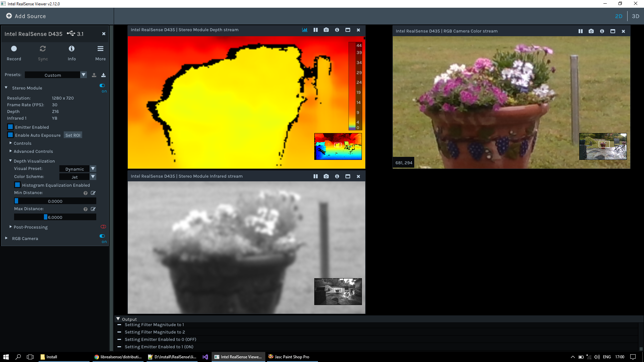Pause the RGB Color stream
644x362 pixels.
coord(580,31)
